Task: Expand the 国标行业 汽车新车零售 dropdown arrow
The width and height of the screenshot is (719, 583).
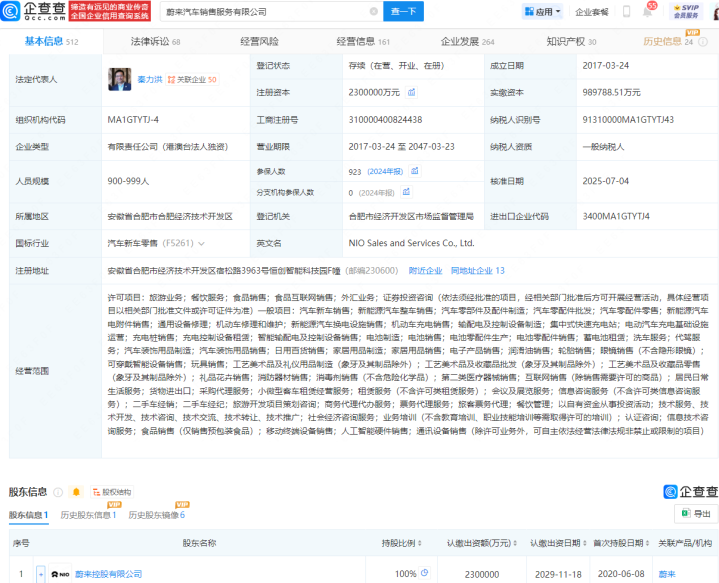Action: tap(201, 244)
